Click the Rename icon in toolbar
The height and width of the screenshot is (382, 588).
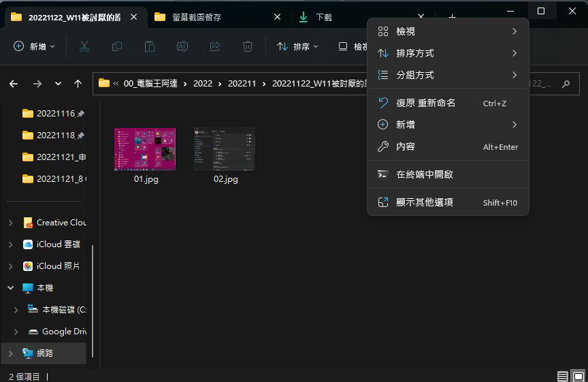182,46
